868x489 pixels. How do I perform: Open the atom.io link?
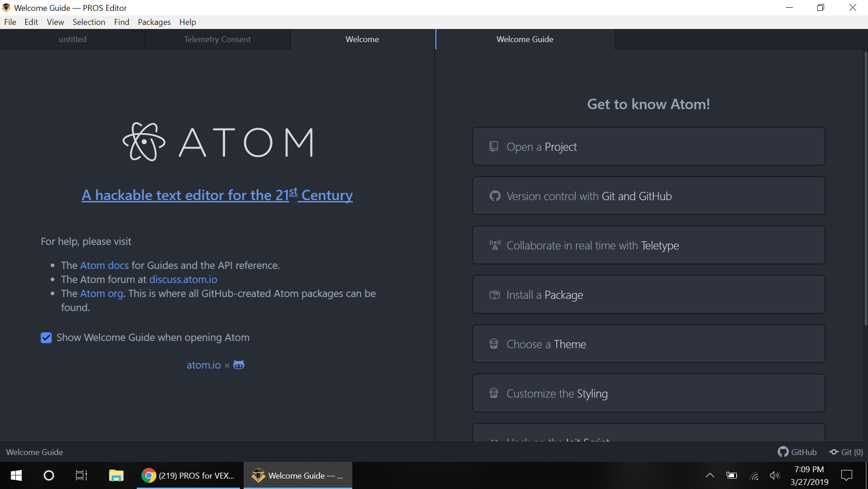(203, 365)
